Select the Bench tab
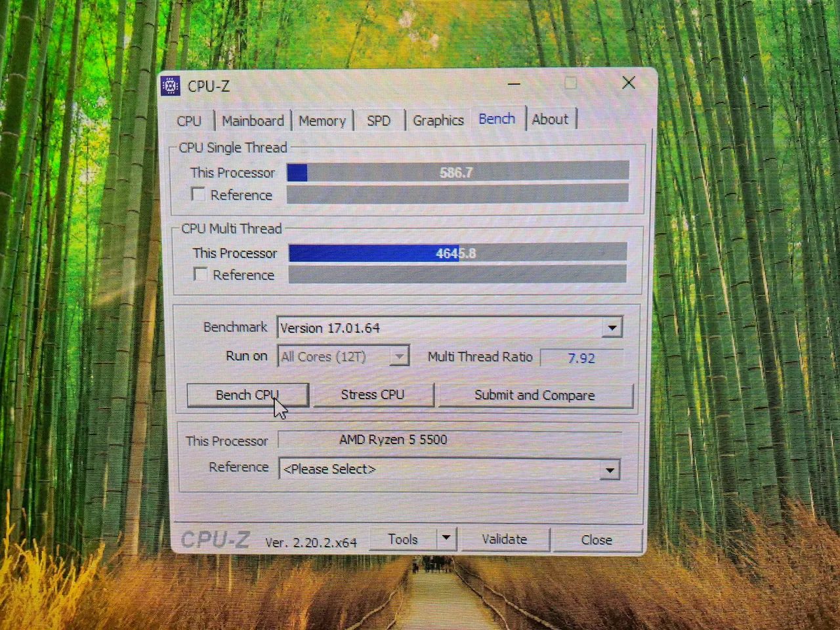 (497, 119)
